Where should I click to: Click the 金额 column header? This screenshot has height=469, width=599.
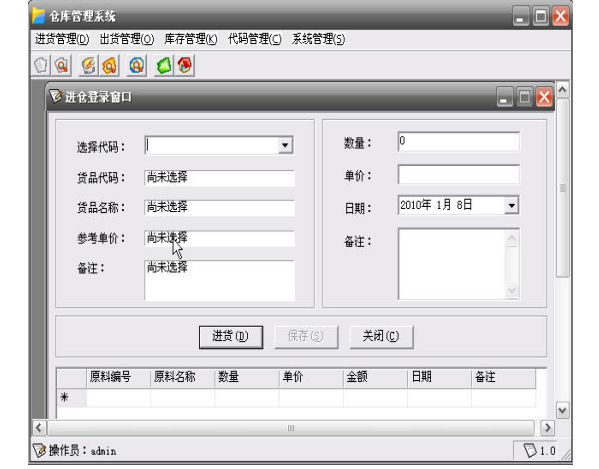click(375, 378)
